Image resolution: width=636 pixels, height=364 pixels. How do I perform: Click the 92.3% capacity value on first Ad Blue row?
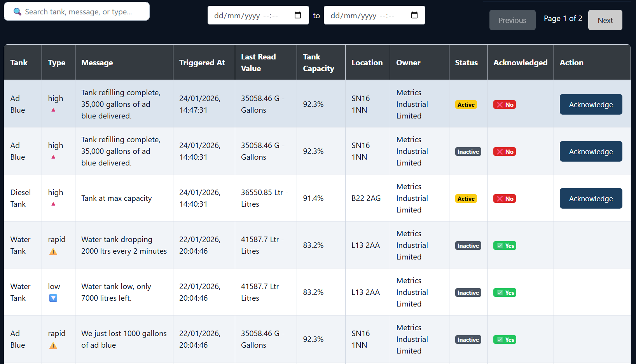[x=313, y=104]
